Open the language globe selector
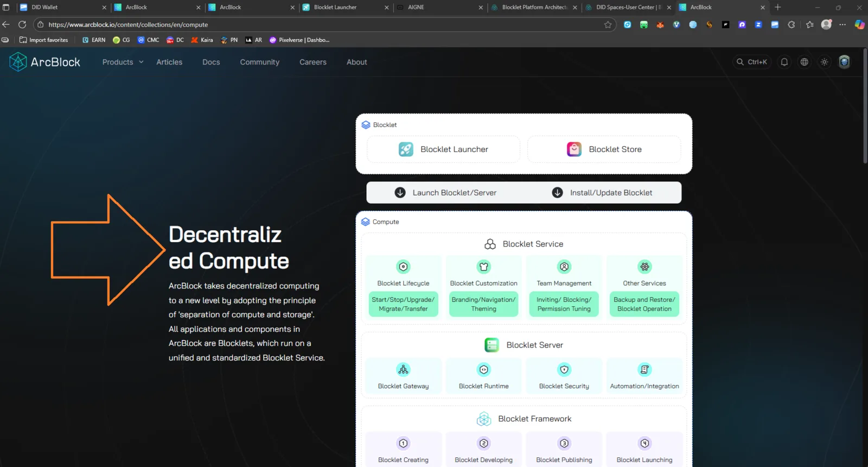 tap(805, 62)
